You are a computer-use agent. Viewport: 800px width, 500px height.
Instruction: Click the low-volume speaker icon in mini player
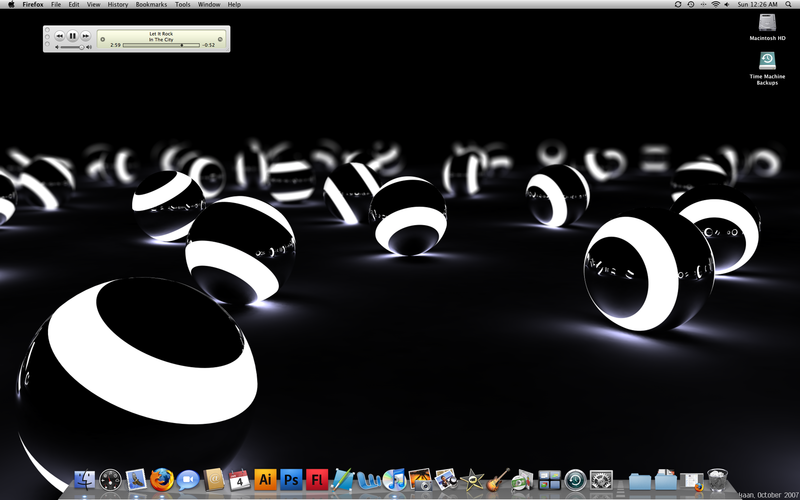(57, 47)
